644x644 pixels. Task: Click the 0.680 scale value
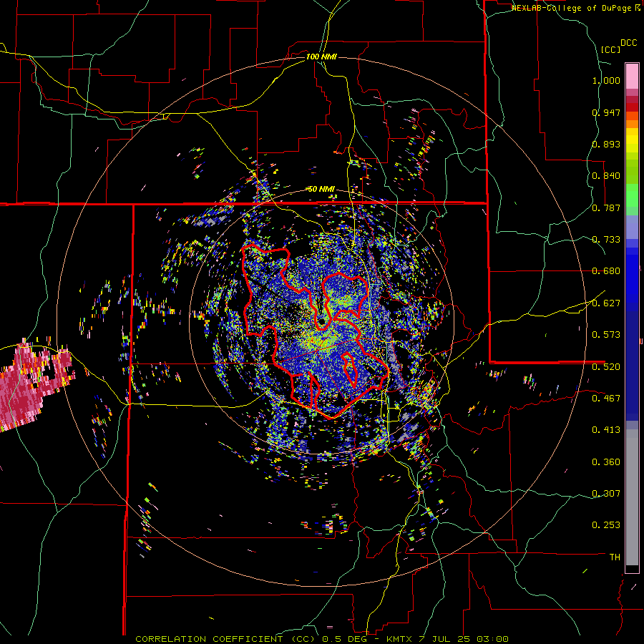point(606,271)
